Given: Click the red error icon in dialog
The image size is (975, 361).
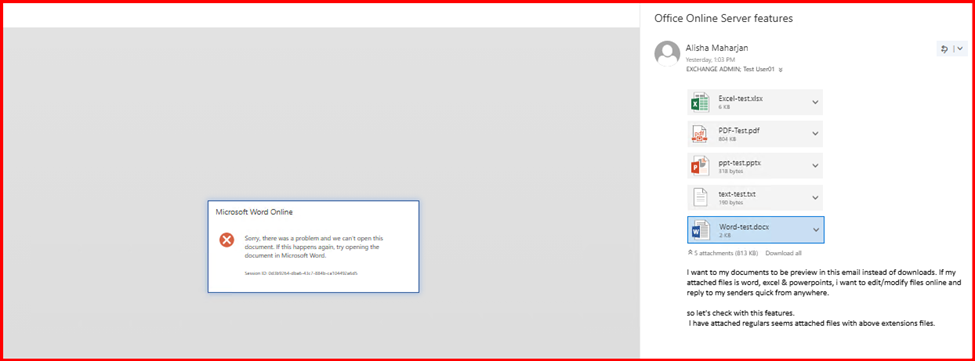Looking at the screenshot, I should point(227,239).
